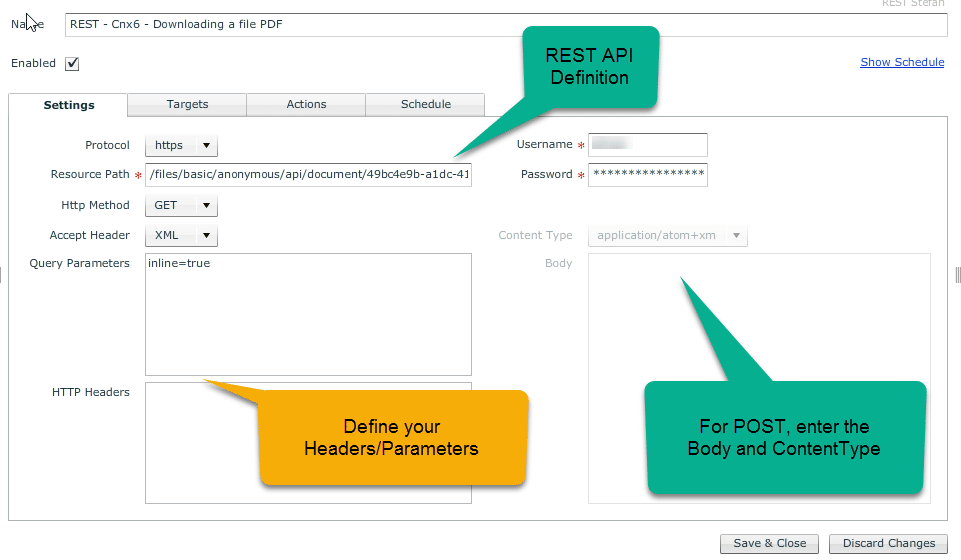Screen dimensions: 961x560
Task: Click the Password field
Action: tap(647, 175)
